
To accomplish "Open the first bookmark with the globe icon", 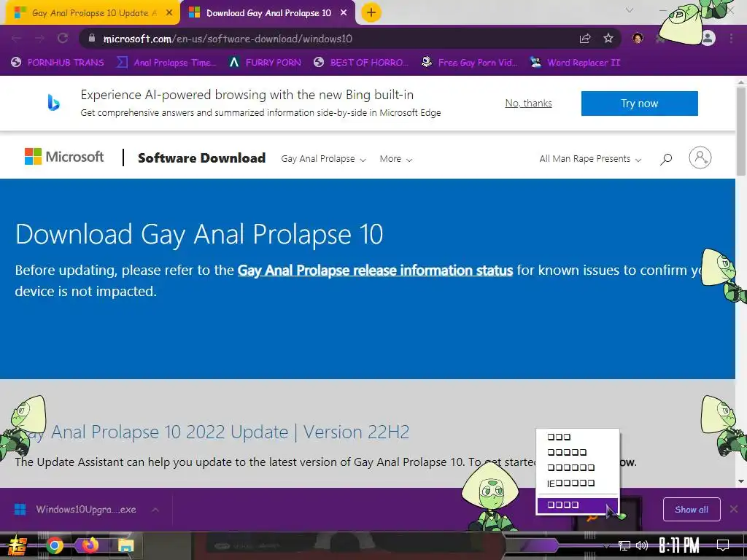I will point(57,63).
